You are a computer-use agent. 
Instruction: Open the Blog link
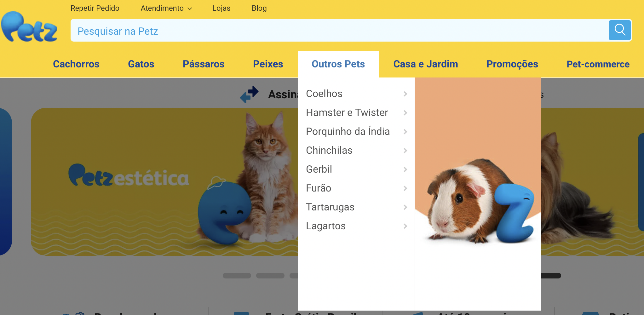point(259,8)
